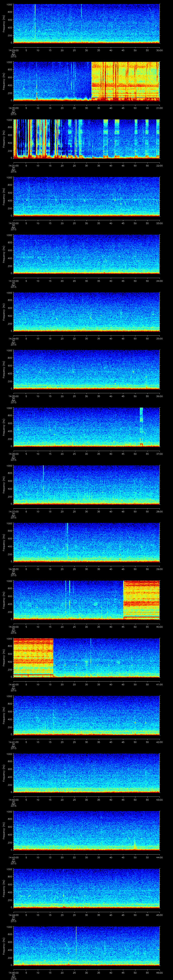Click the spectrogram panel starting at 14:32:00
This screenshot has width=173, height=980.
point(87,196)
